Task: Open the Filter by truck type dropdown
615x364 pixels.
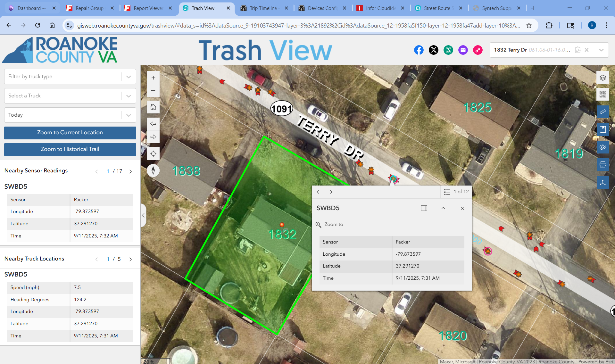Action: click(70, 77)
